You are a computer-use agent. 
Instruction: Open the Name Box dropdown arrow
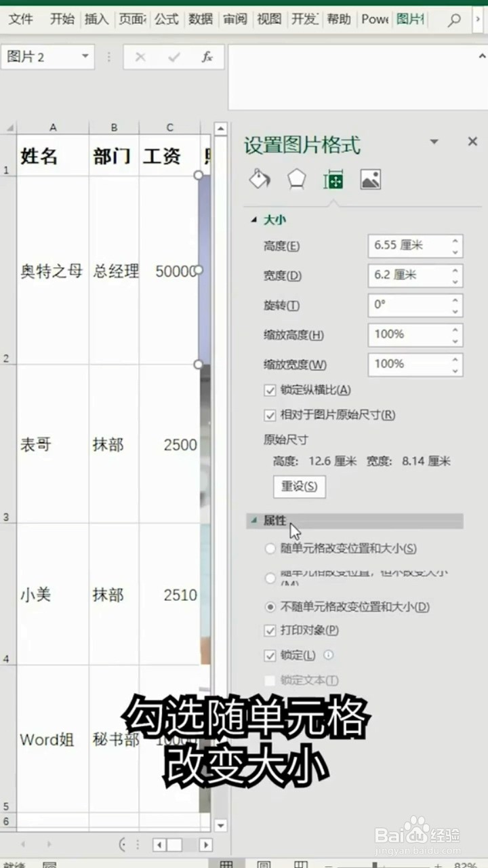point(85,57)
